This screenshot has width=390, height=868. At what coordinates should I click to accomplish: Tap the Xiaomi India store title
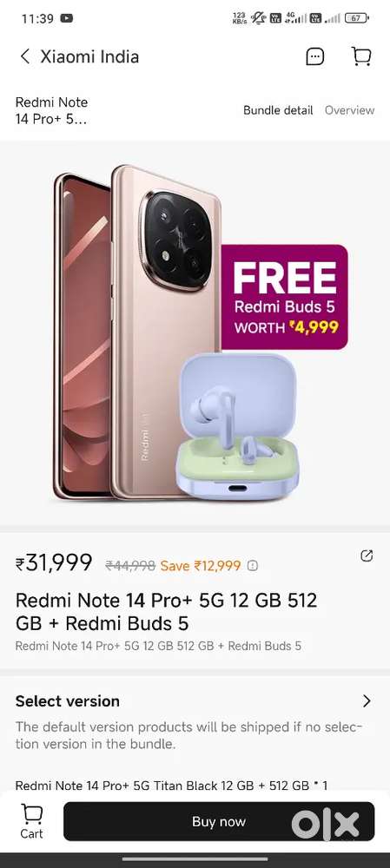89,56
